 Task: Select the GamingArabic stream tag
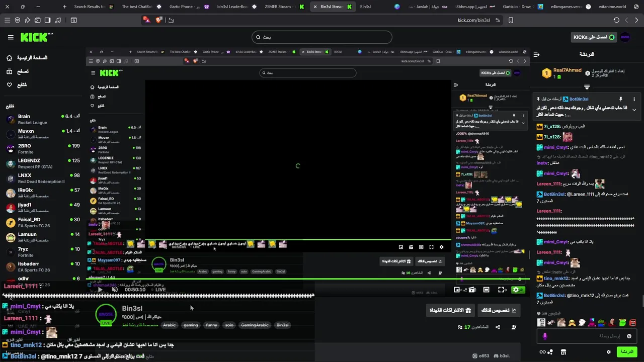click(x=255, y=325)
